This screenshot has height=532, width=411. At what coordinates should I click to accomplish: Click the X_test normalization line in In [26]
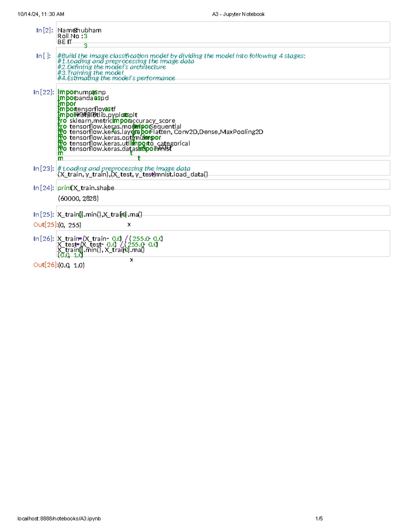pos(108,244)
